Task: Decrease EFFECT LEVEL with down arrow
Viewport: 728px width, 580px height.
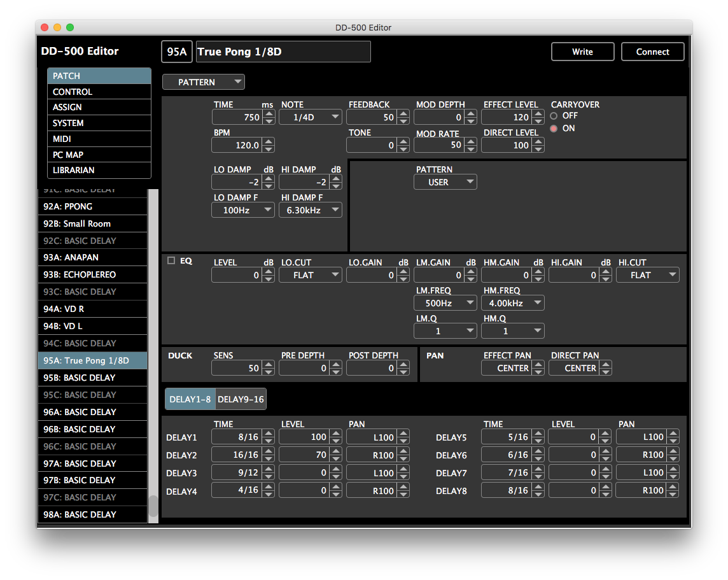Action: 538,121
